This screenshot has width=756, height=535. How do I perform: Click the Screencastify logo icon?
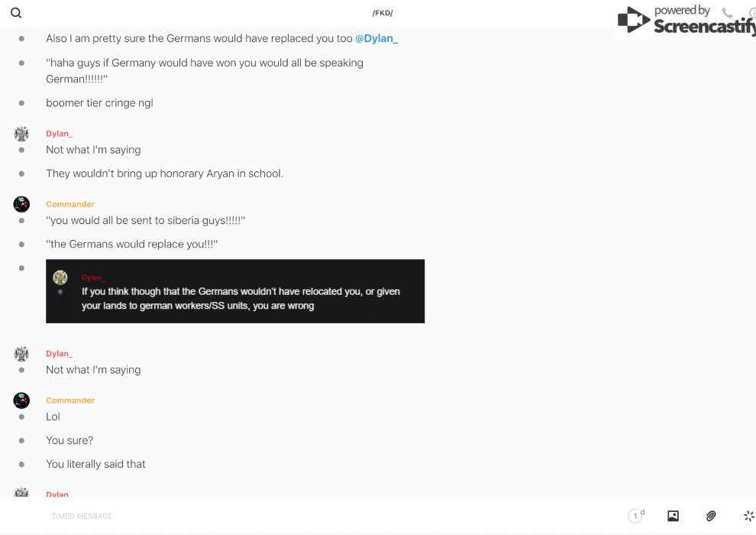634,21
